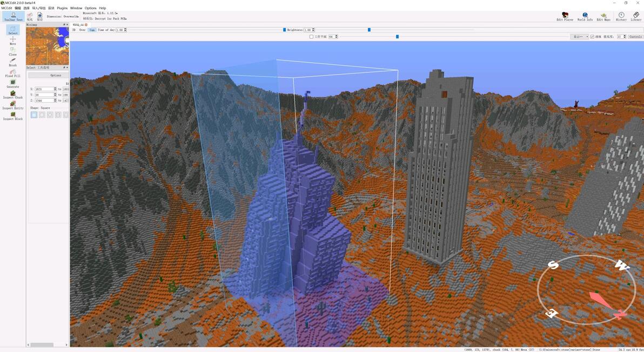This screenshot has width=644, height=352.
Task: Select the Select tool in the toolbar
Action: 13,30
